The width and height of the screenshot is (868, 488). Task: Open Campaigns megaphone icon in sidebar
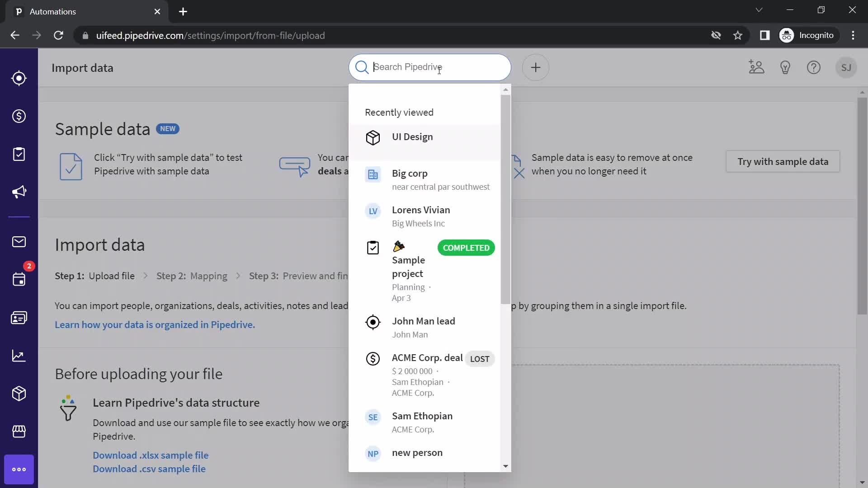tap(19, 192)
